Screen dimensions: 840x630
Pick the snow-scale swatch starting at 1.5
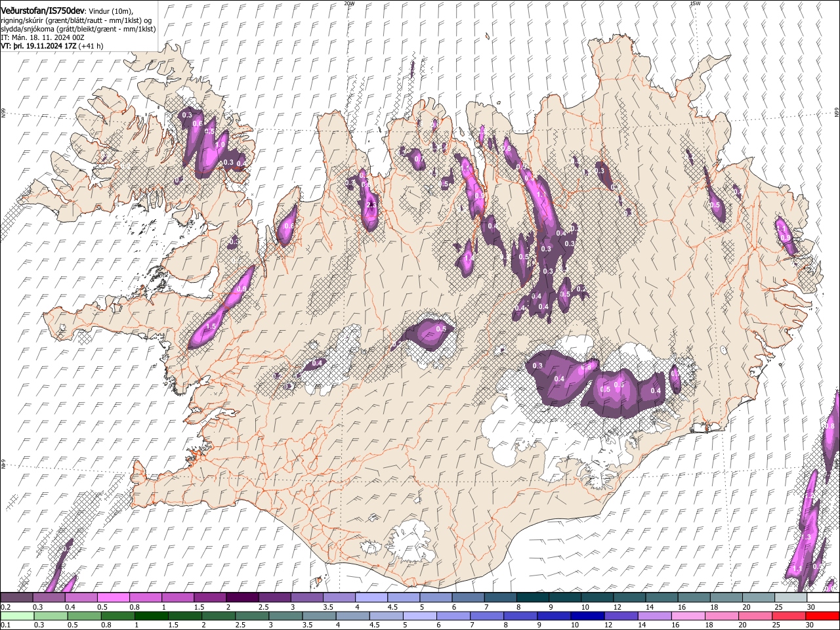tap(209, 598)
